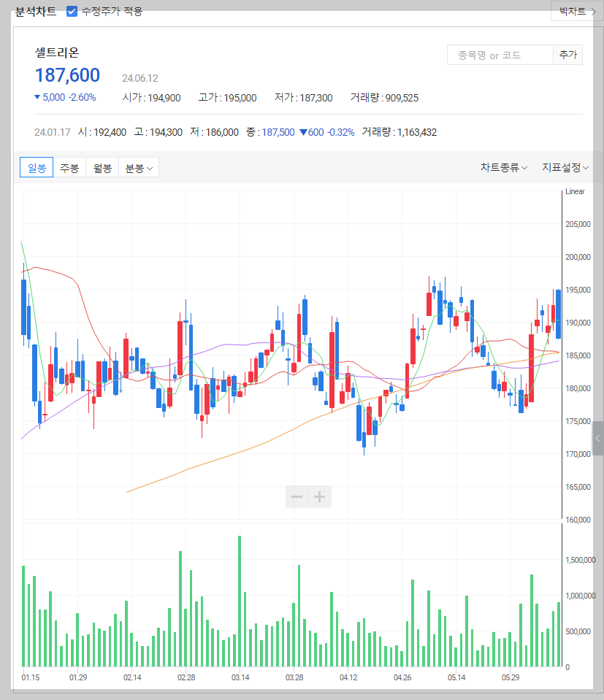The width and height of the screenshot is (604, 700).
Task: Click the side panel collapse arrow handle
Action: click(x=597, y=439)
